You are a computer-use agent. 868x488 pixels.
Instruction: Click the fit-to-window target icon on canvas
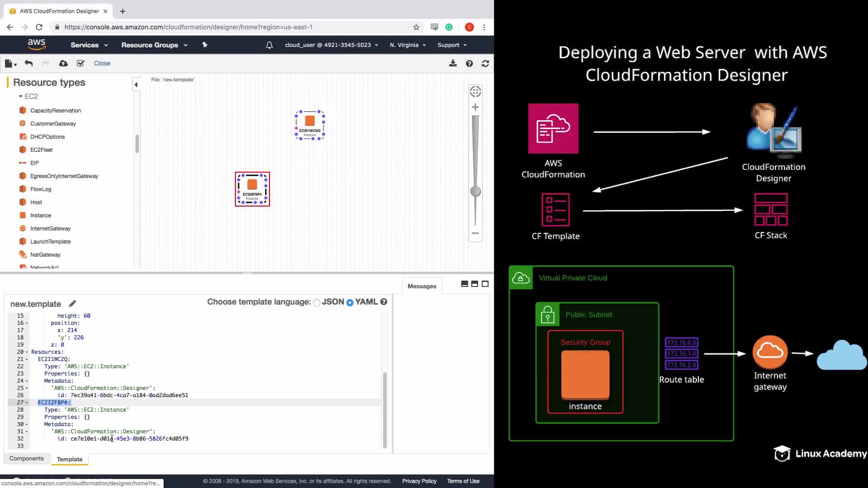[475, 92]
